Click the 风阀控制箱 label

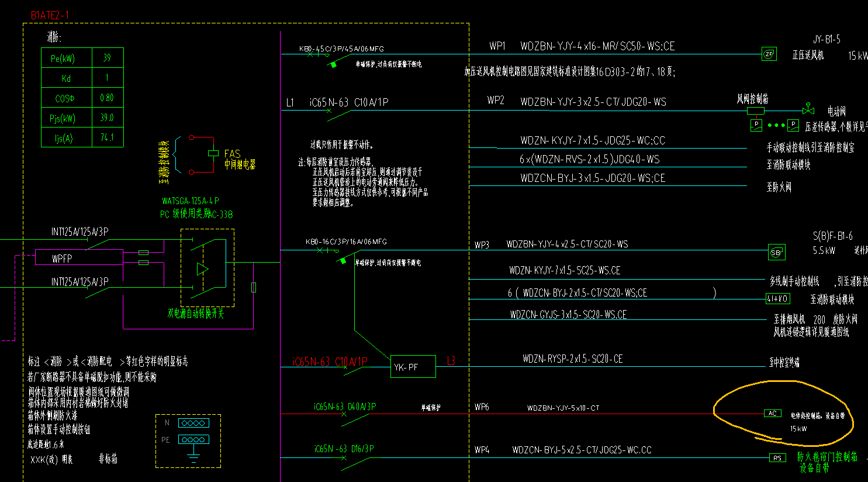click(752, 99)
